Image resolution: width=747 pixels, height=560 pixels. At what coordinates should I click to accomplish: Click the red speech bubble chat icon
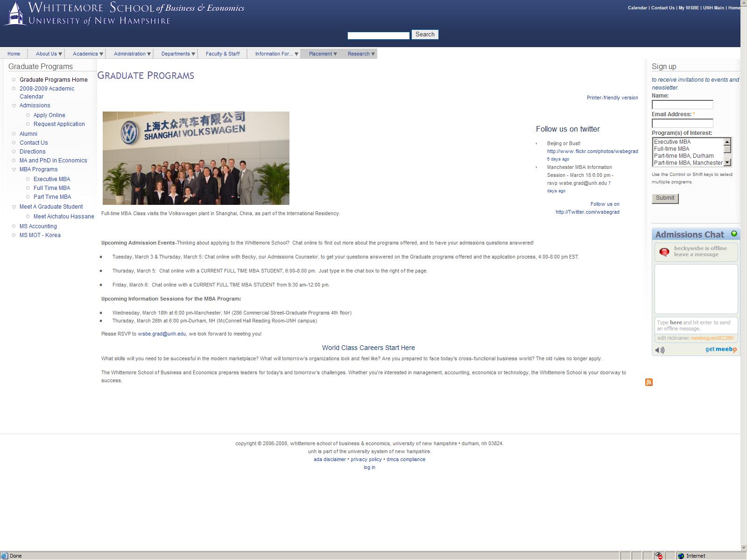pyautogui.click(x=664, y=252)
